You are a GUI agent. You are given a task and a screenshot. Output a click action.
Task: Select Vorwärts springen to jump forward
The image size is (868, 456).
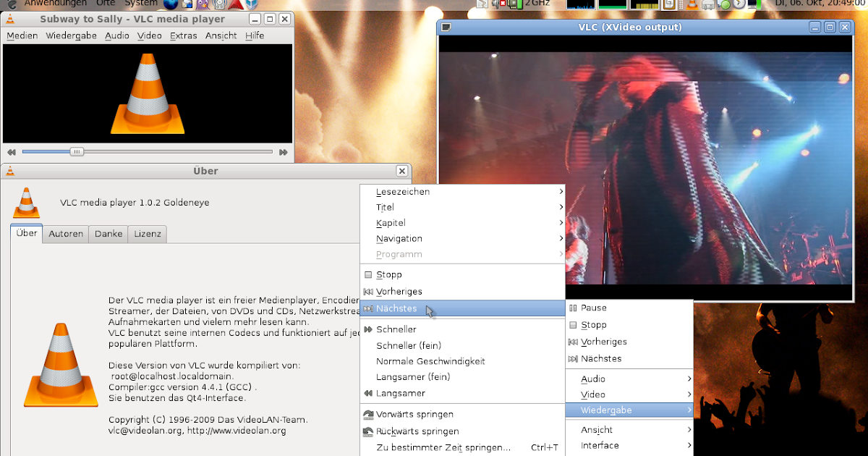click(x=463, y=414)
